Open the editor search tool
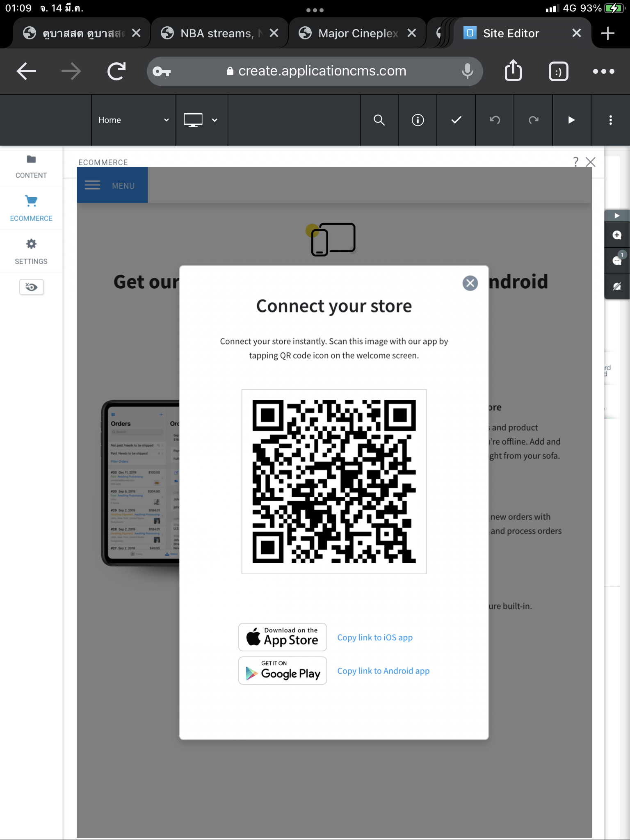Screen dimensions: 630x840 379,120
